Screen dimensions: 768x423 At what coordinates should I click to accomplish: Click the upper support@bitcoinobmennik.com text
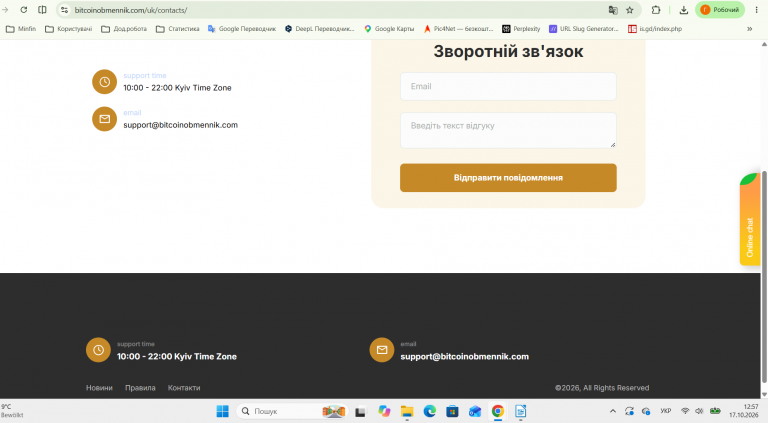click(180, 125)
